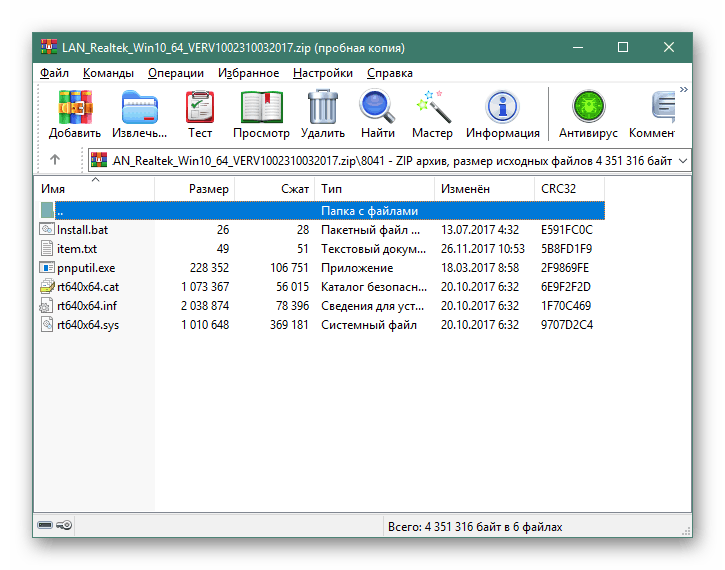Click CRC value 9707D2C4
Image resolution: width=725 pixels, height=570 pixels.
click(567, 325)
